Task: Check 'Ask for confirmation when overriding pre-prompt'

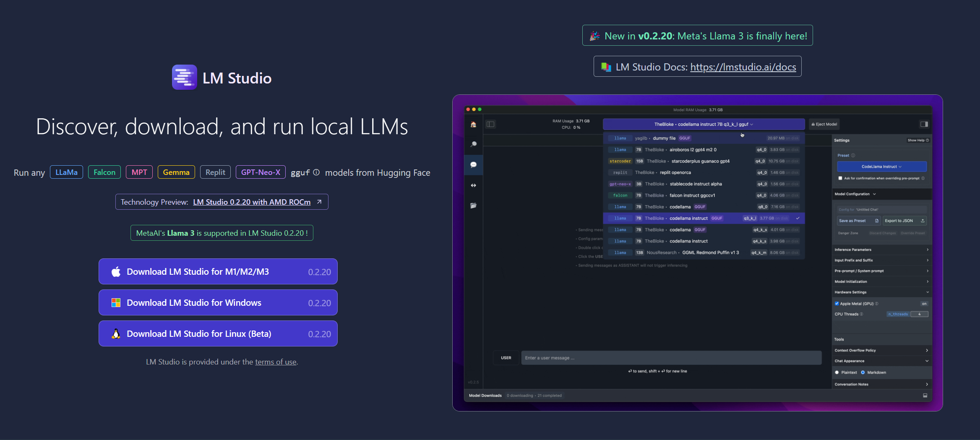Action: [840, 178]
